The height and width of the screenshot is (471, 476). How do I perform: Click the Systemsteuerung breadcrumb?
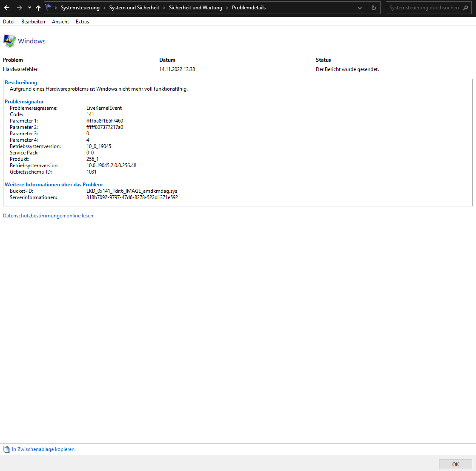coord(80,8)
